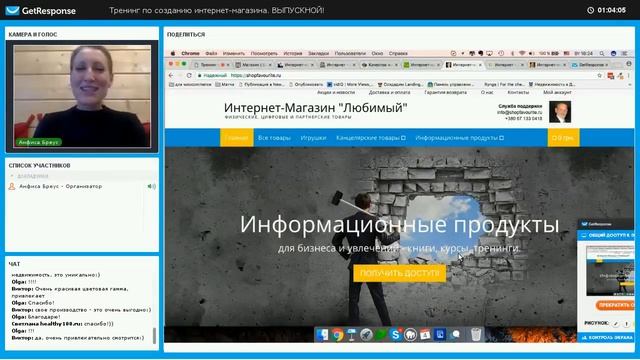Open Keynote from the Dock
This screenshot has width=640, height=360.
click(351, 335)
